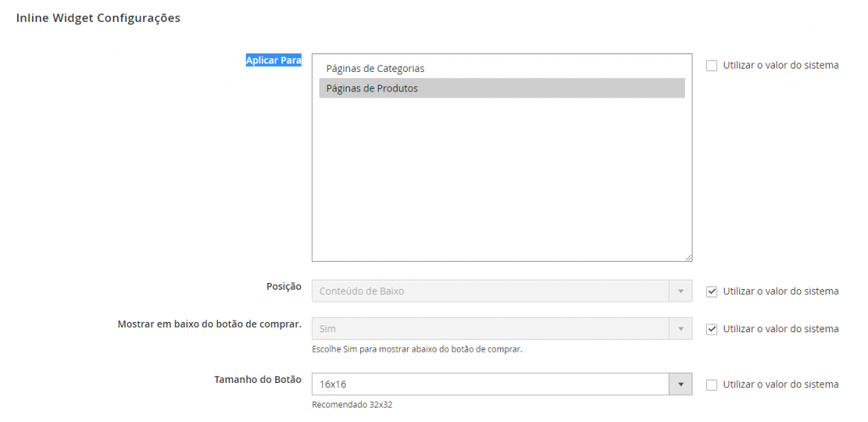Click empty area inside Aplicar Para listbox
The image size is (868, 422).
(502, 177)
